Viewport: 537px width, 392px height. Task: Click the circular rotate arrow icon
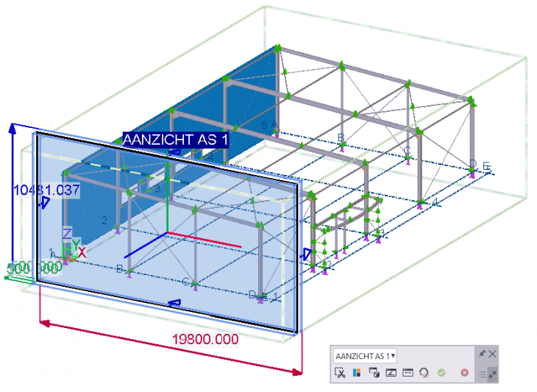pos(424,373)
